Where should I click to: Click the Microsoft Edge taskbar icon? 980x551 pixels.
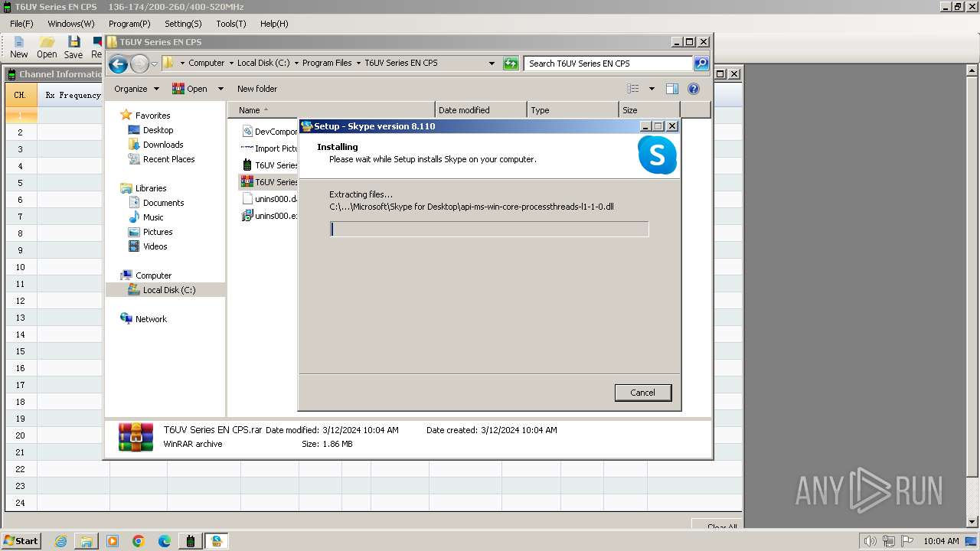pos(165,541)
